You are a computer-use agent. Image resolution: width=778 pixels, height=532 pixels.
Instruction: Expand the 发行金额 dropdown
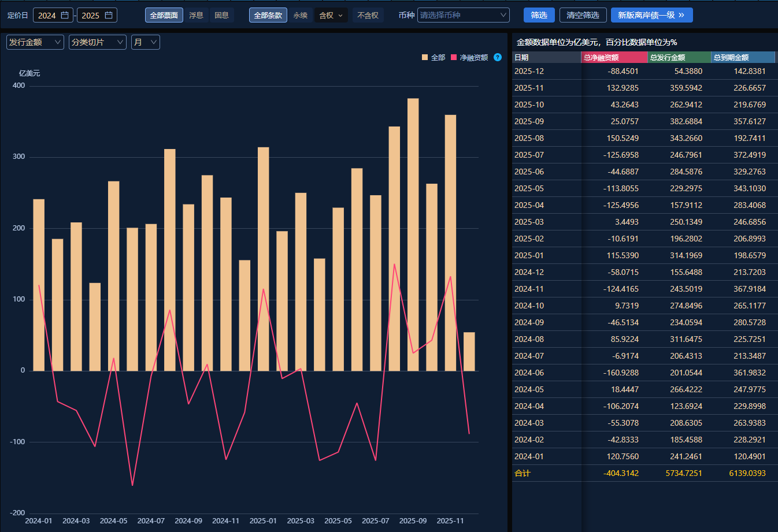[35, 42]
